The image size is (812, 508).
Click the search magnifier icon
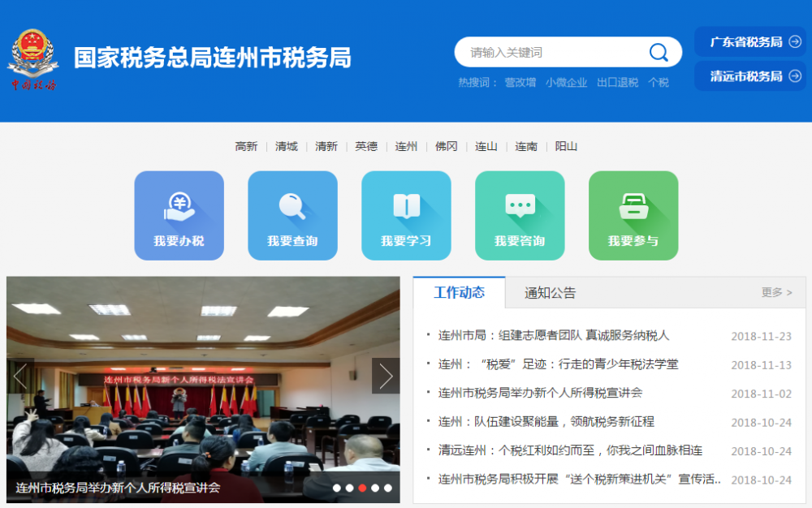coord(659,52)
